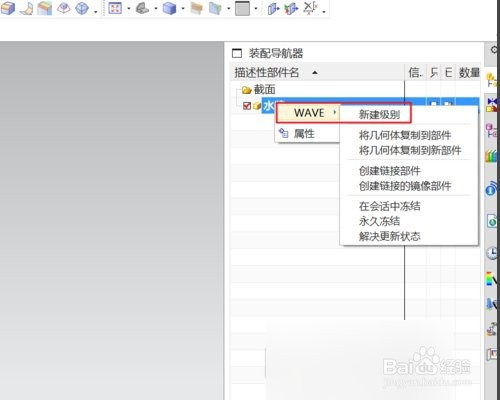Open dropdown arrow after edit section icon
500x400 pixels.
pyautogui.click(x=229, y=8)
